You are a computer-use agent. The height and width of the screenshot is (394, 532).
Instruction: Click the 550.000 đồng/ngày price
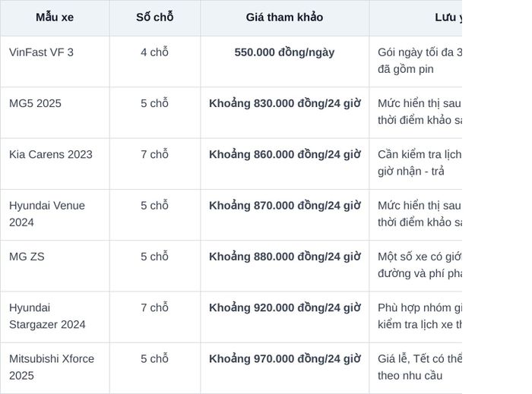(284, 52)
